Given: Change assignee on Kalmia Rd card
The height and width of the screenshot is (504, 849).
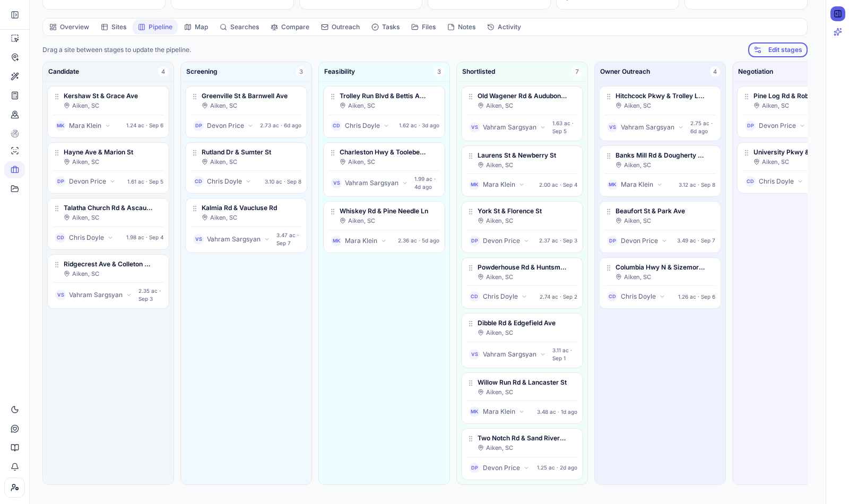Looking at the screenshot, I should [232, 239].
